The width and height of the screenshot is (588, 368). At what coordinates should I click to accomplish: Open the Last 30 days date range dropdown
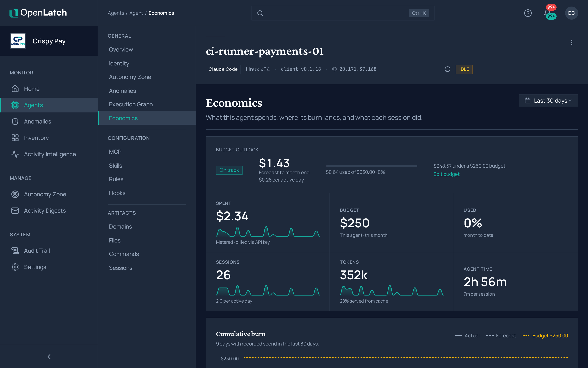pos(548,101)
